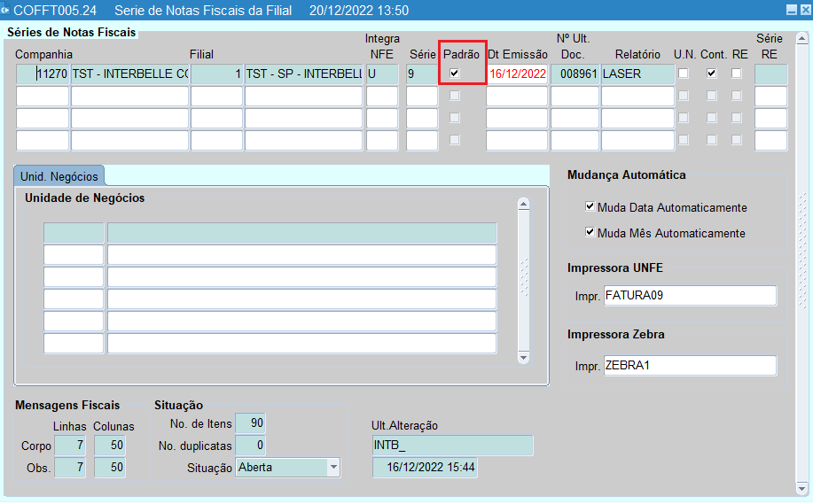813x504 pixels.
Task: Click the No. duplicatas field 0
Action: pyautogui.click(x=250, y=445)
